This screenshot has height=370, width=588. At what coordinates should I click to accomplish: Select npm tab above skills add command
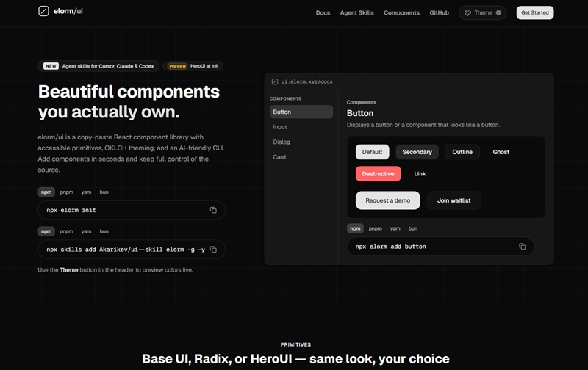46,231
